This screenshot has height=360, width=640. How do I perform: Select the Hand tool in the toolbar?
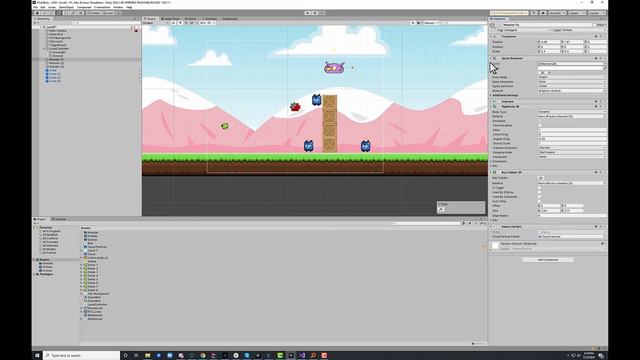37,13
